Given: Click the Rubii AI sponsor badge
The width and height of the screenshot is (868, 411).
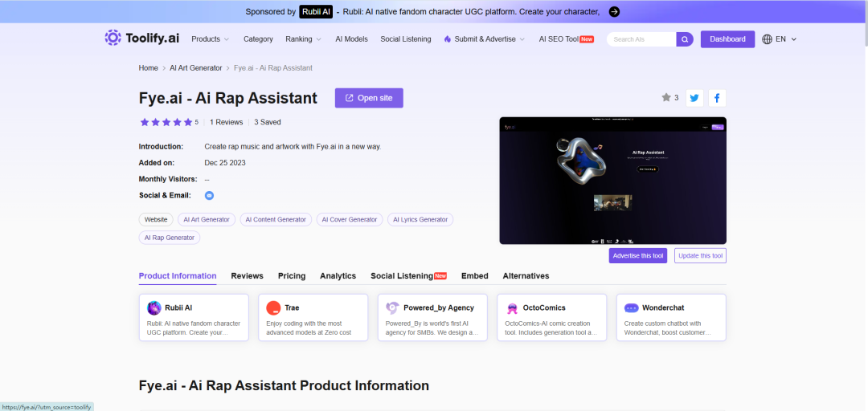Looking at the screenshot, I should [316, 11].
